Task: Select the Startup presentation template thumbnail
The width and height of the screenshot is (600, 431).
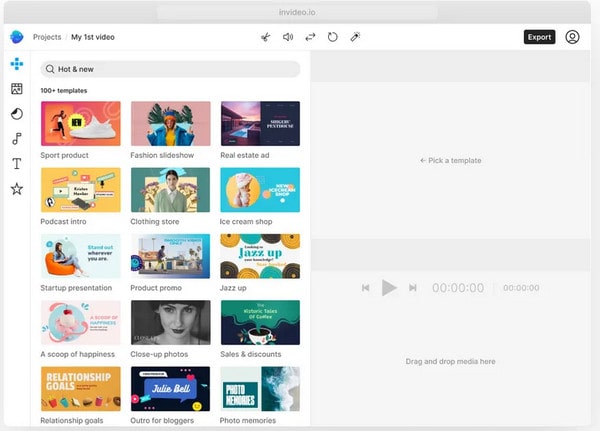Action: tap(81, 256)
